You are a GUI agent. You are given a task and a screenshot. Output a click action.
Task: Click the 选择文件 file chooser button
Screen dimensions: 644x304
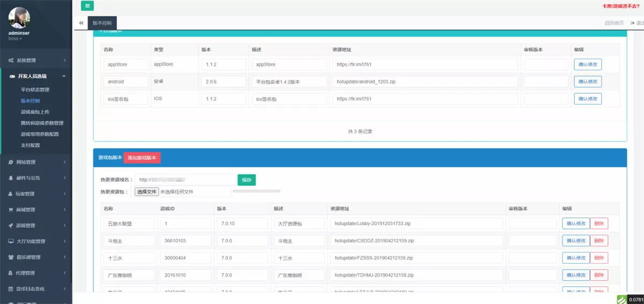coord(147,191)
